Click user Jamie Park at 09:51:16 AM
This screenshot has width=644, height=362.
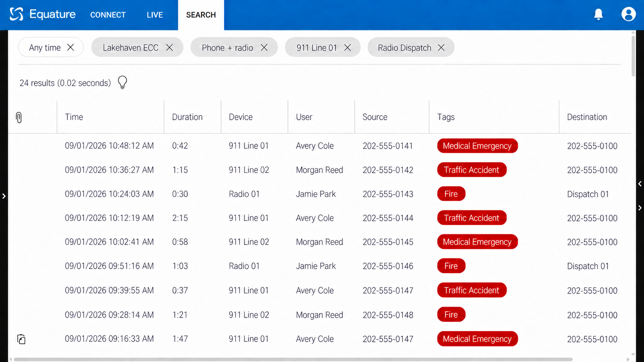316,266
